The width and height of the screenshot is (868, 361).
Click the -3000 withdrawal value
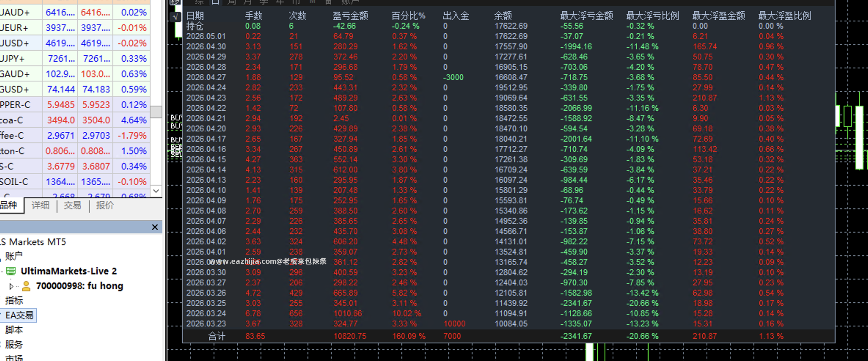453,77
